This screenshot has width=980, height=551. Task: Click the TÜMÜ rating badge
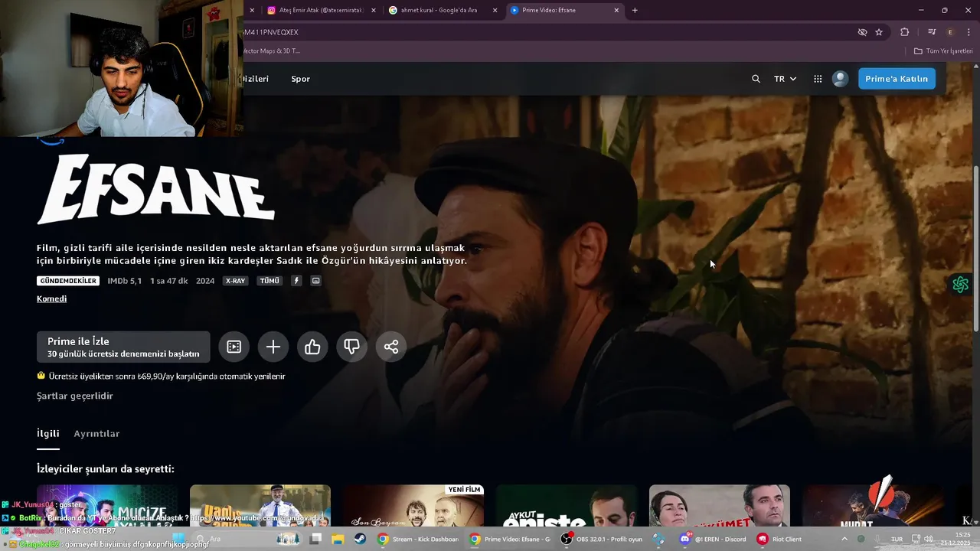click(269, 281)
